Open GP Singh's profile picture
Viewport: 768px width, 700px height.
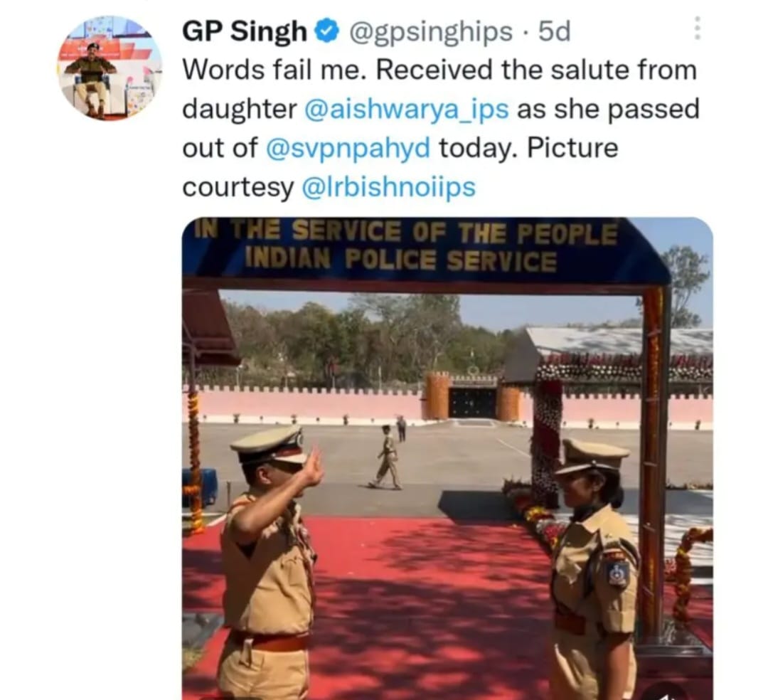click(110, 68)
